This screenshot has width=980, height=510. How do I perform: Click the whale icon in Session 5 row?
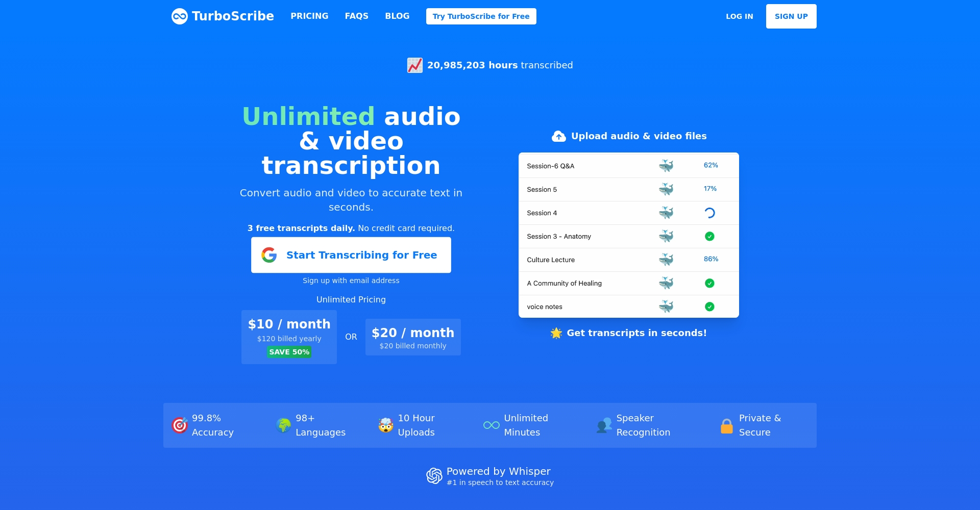[x=666, y=189]
